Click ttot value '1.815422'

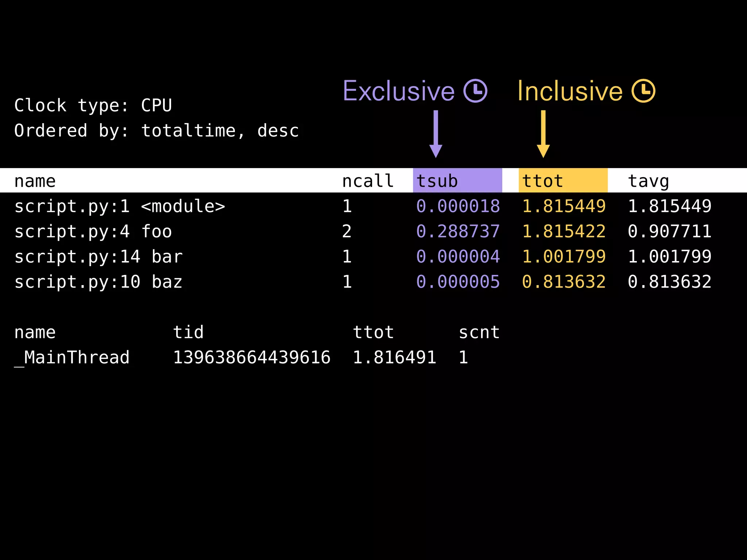coord(564,232)
